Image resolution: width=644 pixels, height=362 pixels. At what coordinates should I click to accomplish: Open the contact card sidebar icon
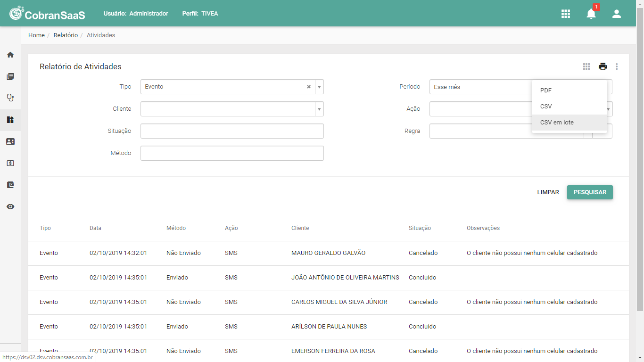[x=10, y=141]
